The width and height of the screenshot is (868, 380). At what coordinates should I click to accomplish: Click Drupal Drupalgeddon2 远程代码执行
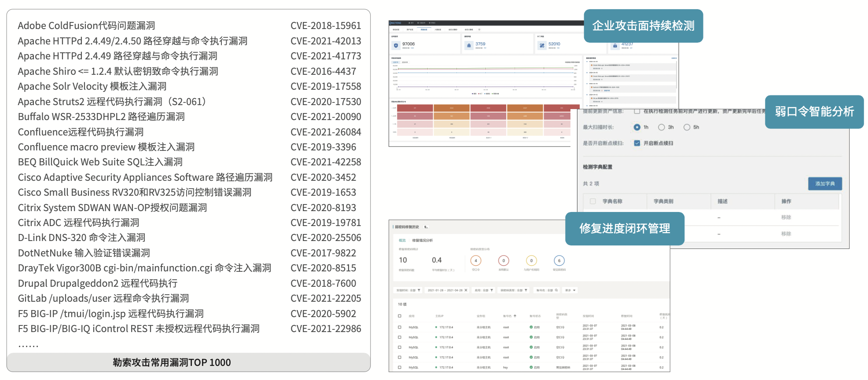(98, 283)
